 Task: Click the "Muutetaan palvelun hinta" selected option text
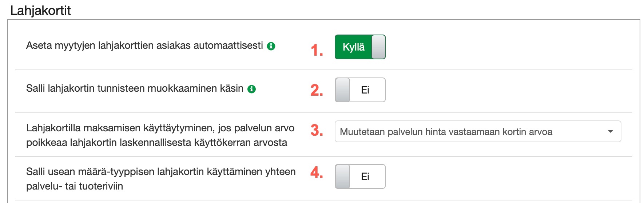click(446, 132)
